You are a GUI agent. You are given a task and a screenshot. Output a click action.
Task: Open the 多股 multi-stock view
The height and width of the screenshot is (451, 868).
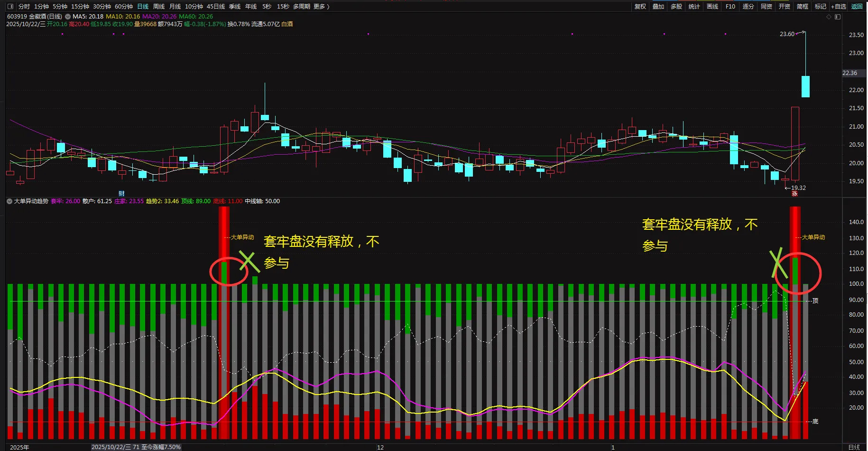[676, 7]
